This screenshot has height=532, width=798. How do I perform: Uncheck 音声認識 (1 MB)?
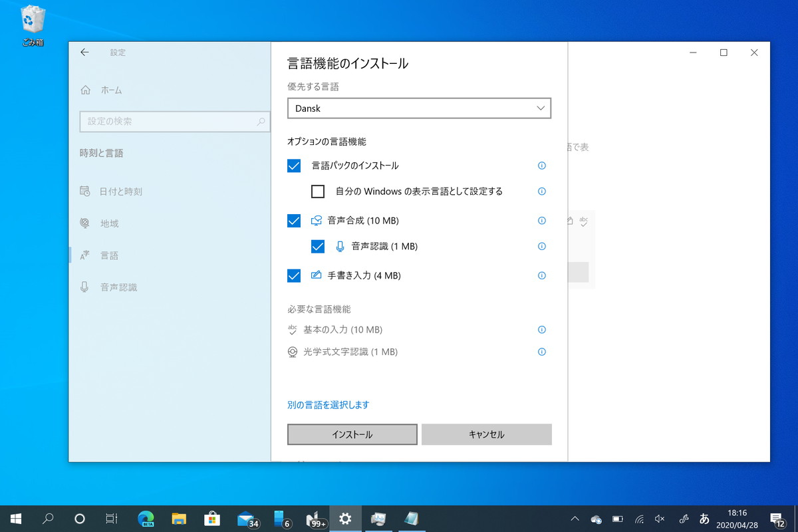point(317,246)
